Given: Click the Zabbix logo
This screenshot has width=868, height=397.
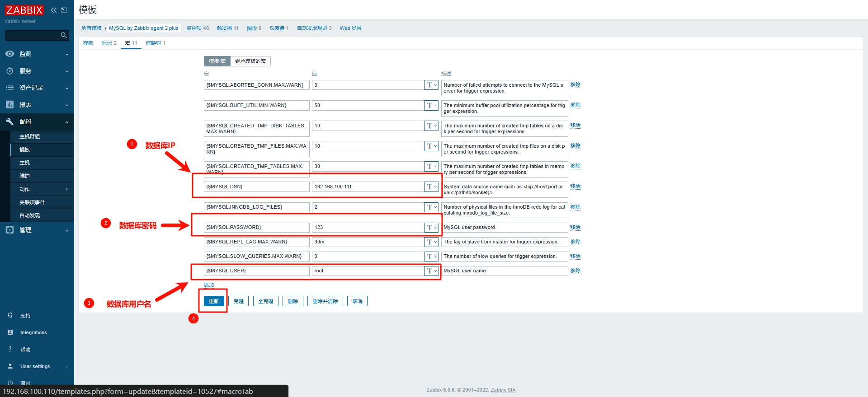Looking at the screenshot, I should click(x=24, y=10).
